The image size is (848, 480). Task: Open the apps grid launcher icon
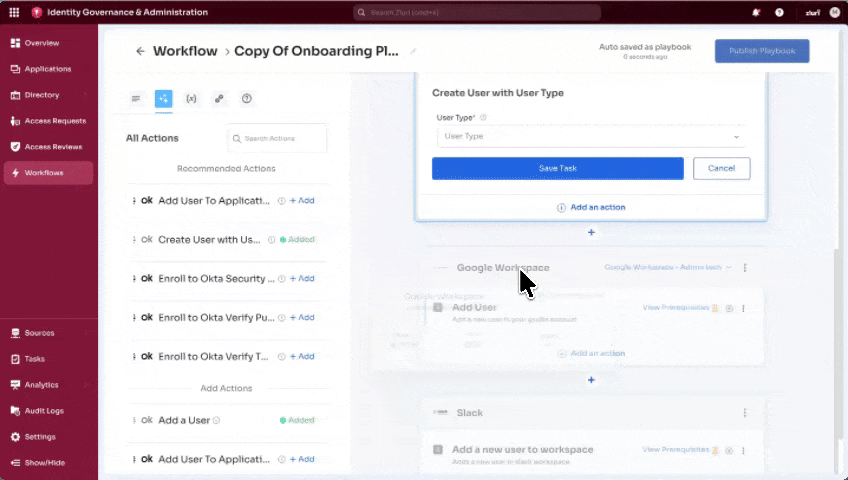pos(14,12)
